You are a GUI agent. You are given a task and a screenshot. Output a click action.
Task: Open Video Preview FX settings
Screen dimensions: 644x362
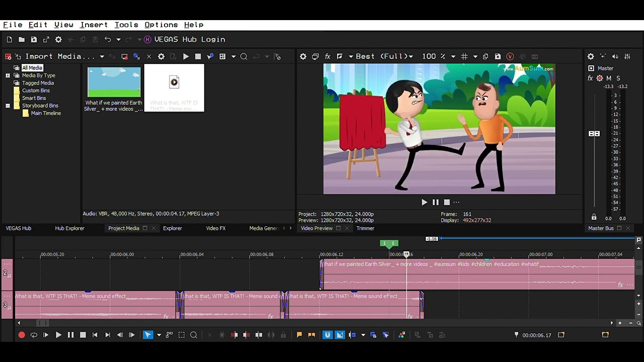coord(328,57)
